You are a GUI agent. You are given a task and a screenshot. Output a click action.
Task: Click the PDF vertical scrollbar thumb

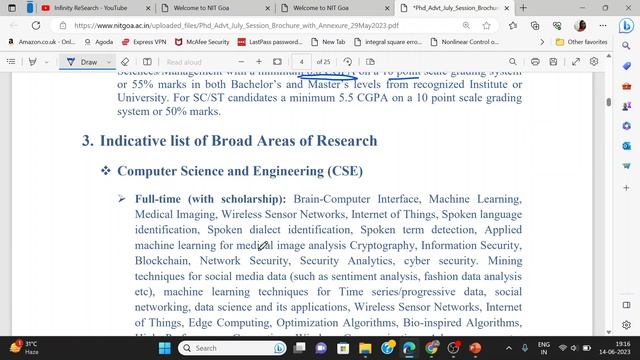pyautogui.click(x=609, y=102)
